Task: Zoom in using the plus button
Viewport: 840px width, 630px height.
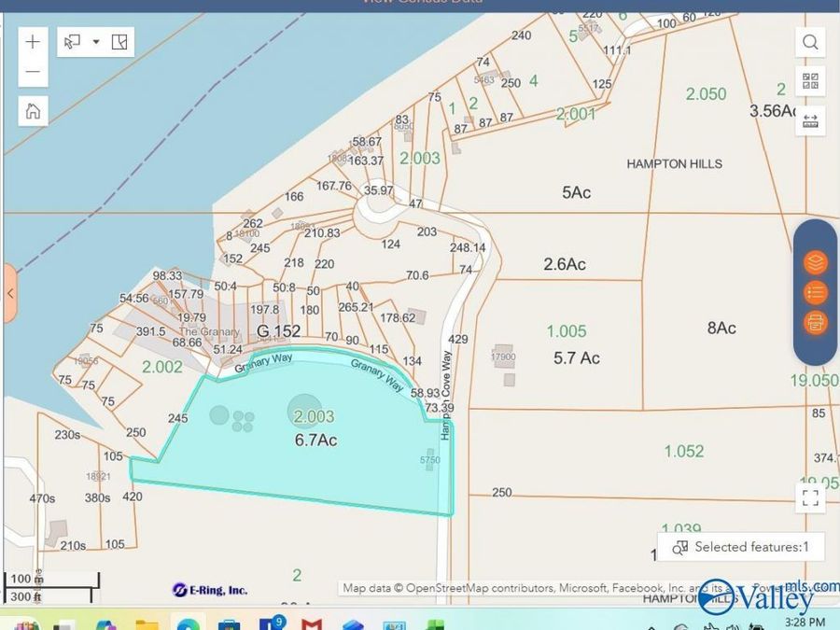Action: coord(33,42)
